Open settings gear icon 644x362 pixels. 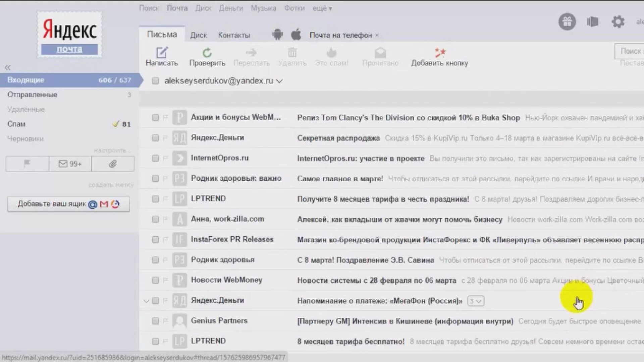click(x=618, y=22)
